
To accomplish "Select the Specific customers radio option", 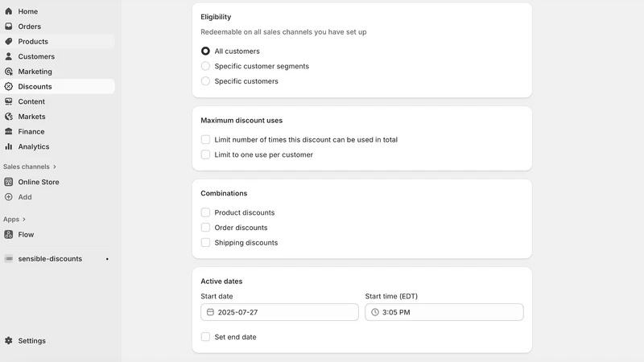I will coord(205,81).
